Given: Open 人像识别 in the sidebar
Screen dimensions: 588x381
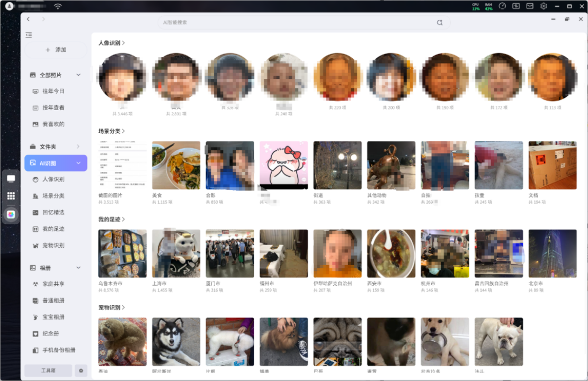Looking at the screenshot, I should 53,179.
